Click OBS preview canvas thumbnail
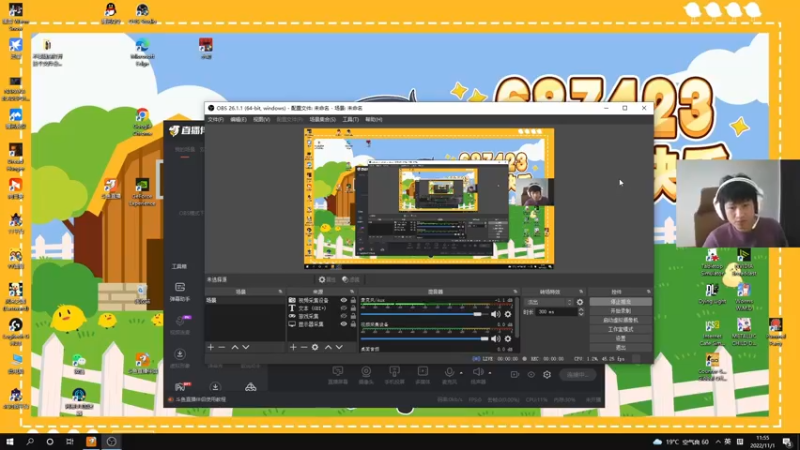 click(429, 196)
